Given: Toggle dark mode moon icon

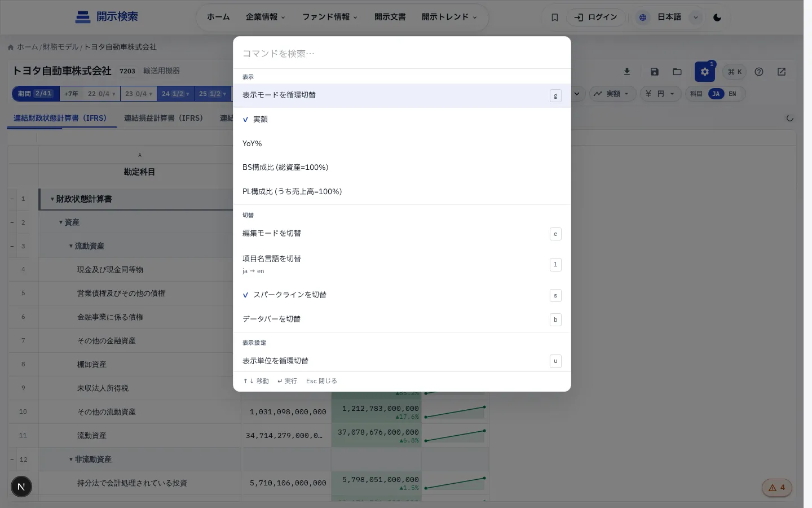Looking at the screenshot, I should pos(717,17).
